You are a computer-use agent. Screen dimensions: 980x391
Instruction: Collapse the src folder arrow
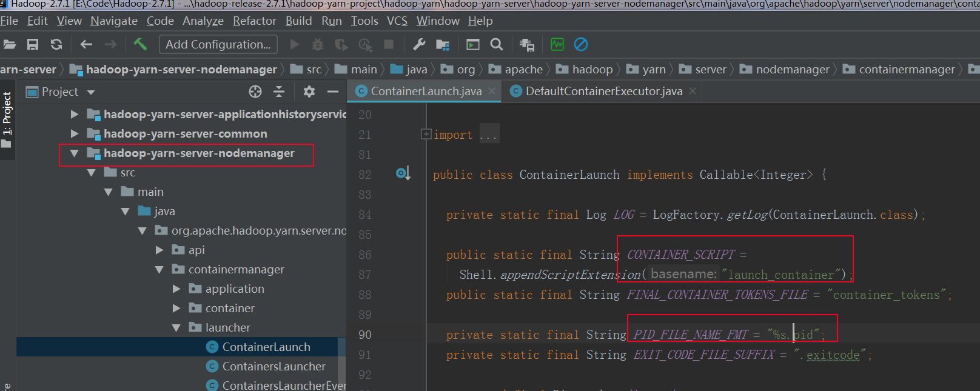click(91, 173)
